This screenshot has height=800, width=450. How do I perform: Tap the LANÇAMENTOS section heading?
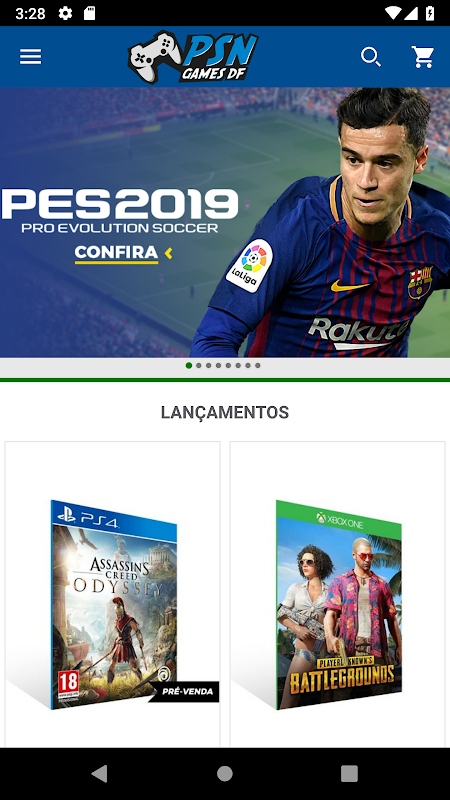pos(225,412)
